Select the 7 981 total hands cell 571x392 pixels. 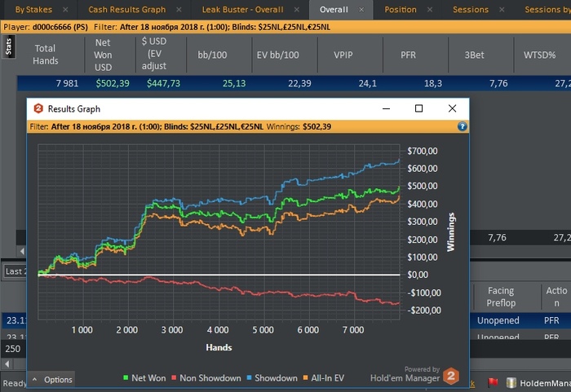point(67,83)
